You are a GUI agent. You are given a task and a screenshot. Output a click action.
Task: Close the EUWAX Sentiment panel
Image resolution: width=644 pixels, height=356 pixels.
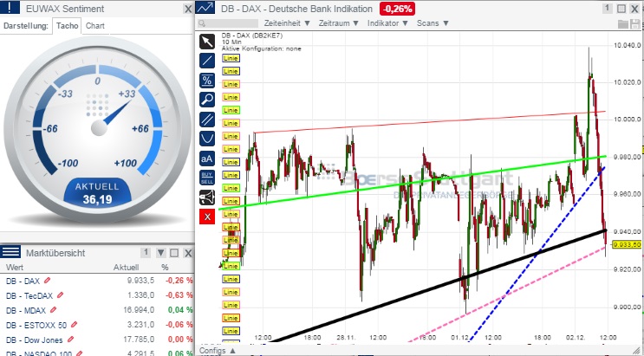[x=188, y=9]
